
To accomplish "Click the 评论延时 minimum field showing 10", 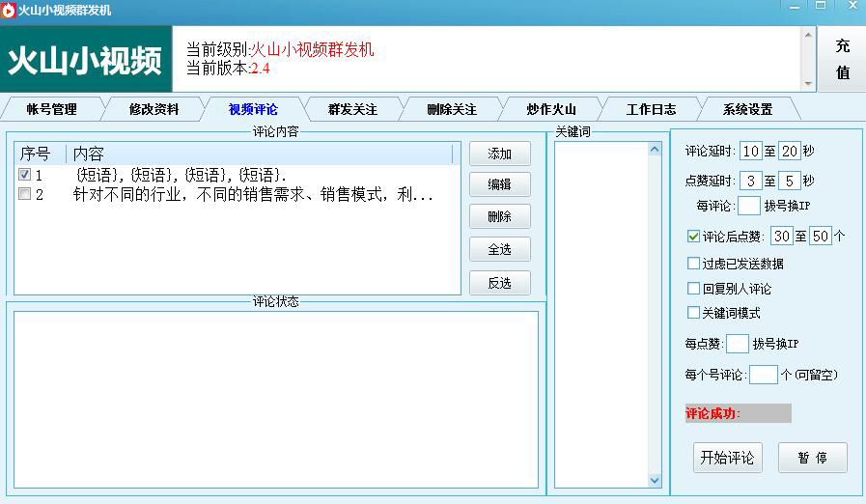I will pyautogui.click(x=750, y=151).
